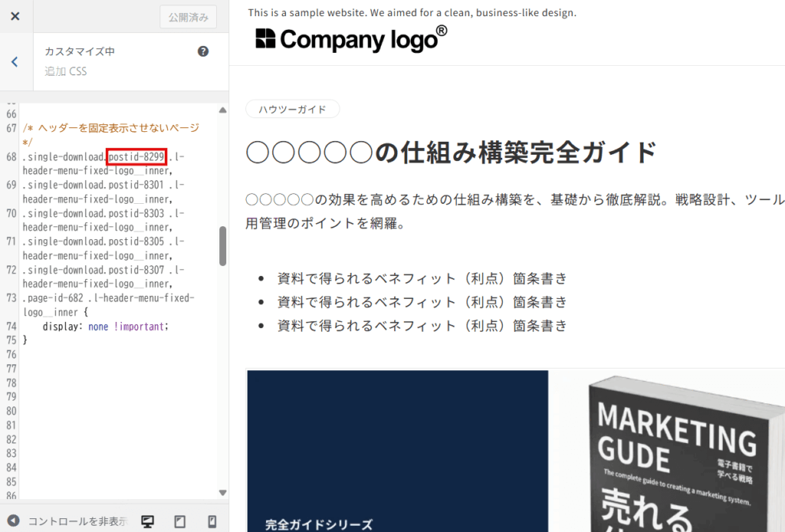Switch to desktop preview icon

(x=147, y=521)
